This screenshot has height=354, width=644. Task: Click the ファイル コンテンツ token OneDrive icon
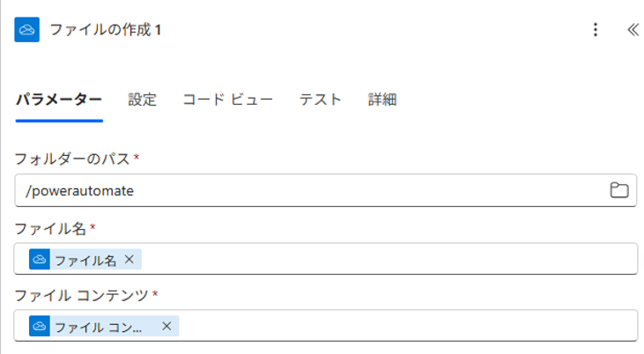pyautogui.click(x=40, y=327)
